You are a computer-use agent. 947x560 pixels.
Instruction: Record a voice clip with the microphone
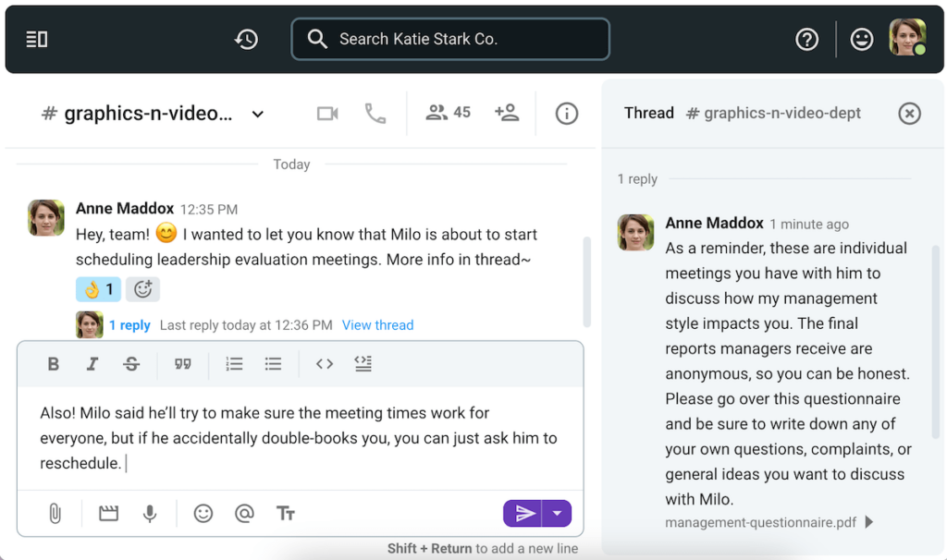pyautogui.click(x=151, y=513)
